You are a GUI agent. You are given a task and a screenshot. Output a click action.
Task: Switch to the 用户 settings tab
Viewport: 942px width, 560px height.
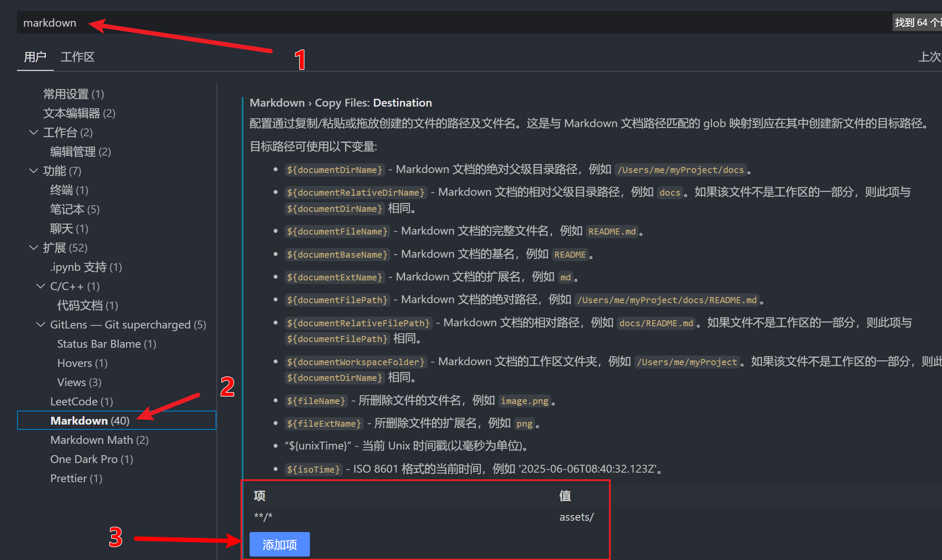(35, 57)
